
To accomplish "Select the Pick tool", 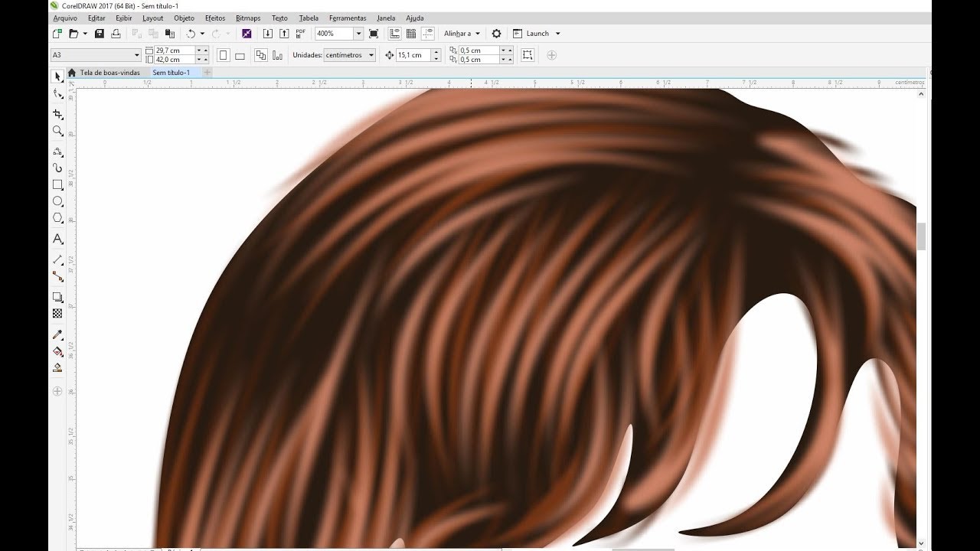I will click(x=57, y=77).
